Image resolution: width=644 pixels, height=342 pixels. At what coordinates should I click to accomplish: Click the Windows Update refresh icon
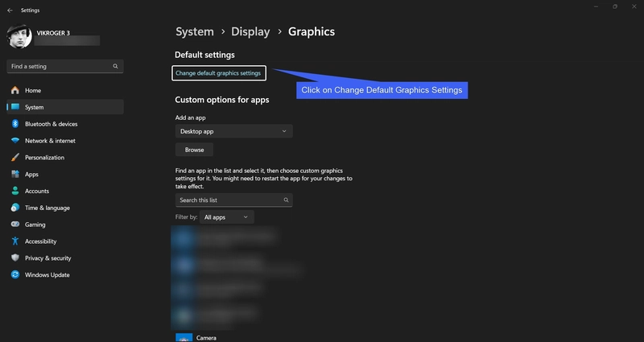coord(15,274)
